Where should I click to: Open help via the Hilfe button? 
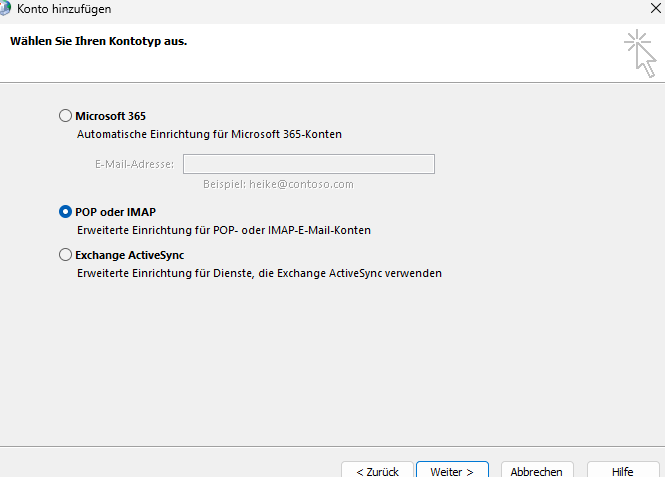[x=622, y=471]
